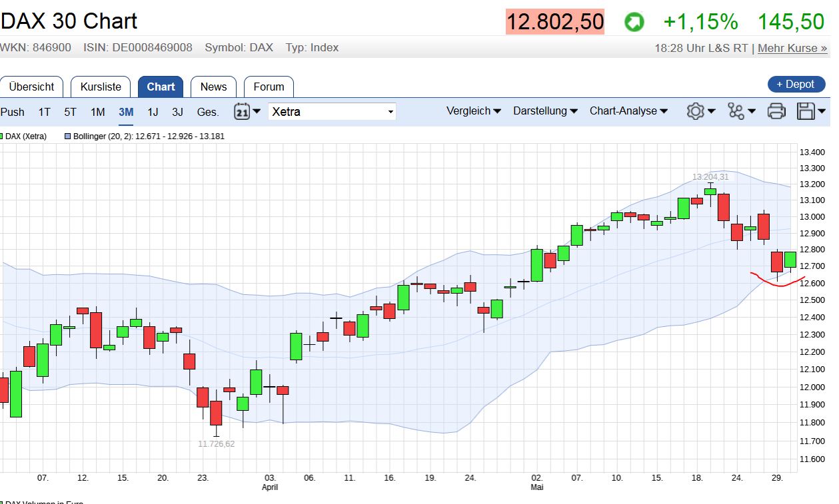Viewport: 839px width, 504px height.
Task: Click the settings gear icon
Action: click(696, 111)
